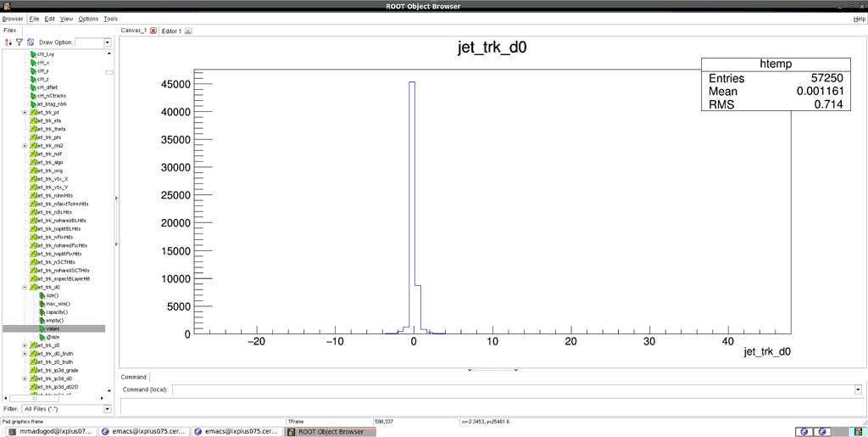Click the jet_trk_algo branch icon

33,162
